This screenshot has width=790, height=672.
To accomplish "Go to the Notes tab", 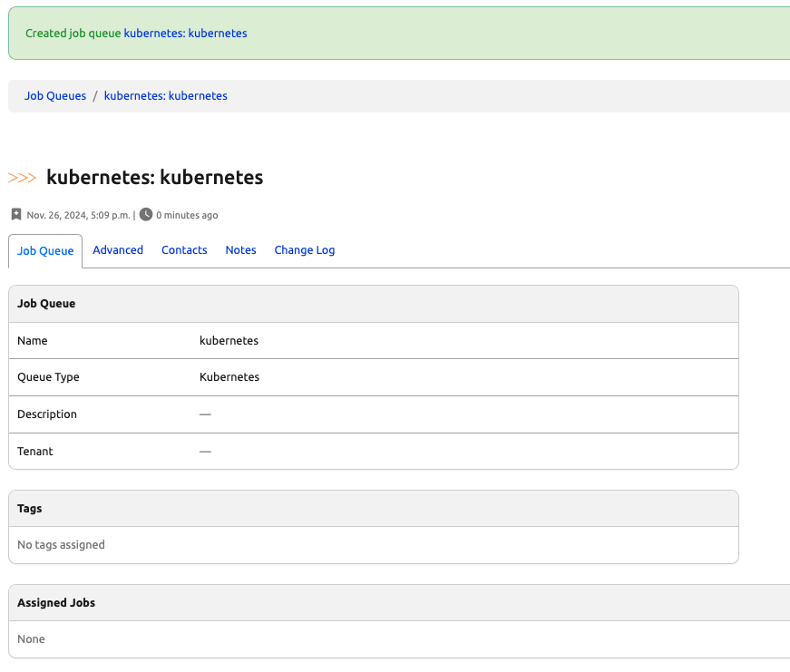I will pos(240,250).
